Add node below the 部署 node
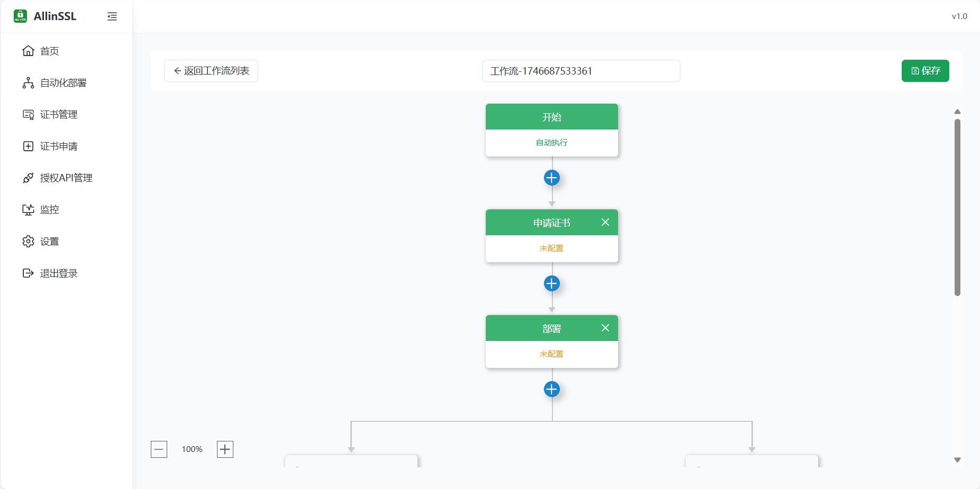Viewport: 980px width, 489px height. coord(551,389)
